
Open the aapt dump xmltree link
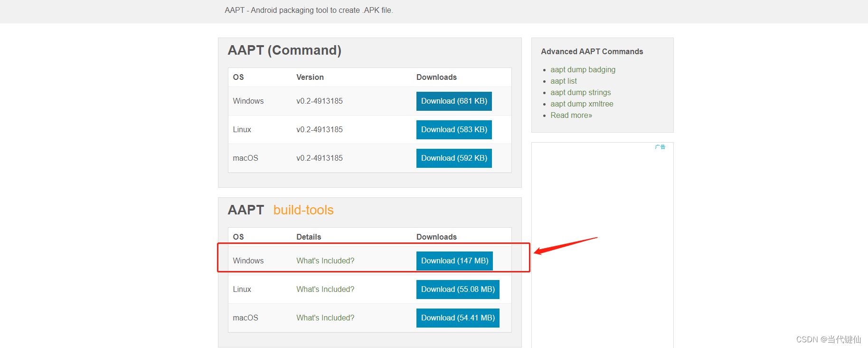(x=582, y=104)
